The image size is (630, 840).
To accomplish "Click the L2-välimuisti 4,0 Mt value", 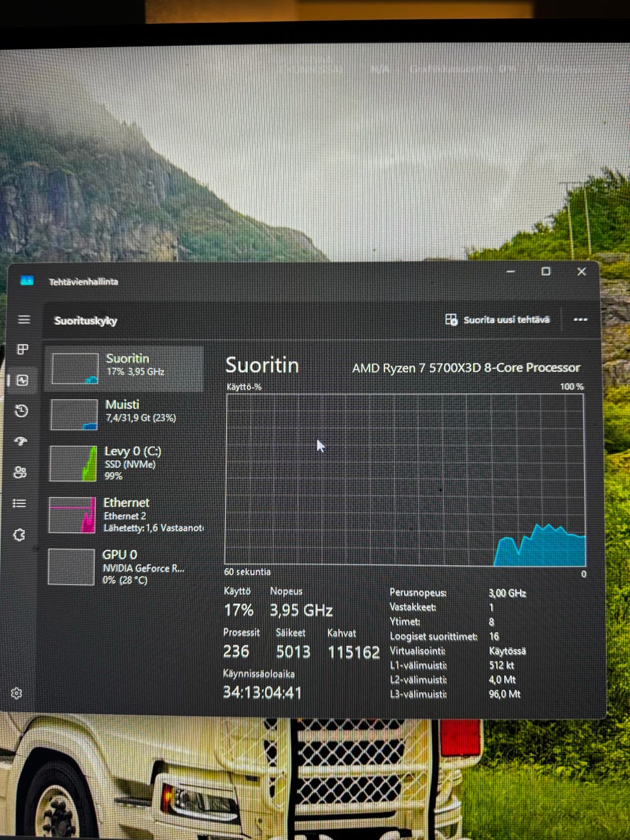I will click(x=502, y=679).
